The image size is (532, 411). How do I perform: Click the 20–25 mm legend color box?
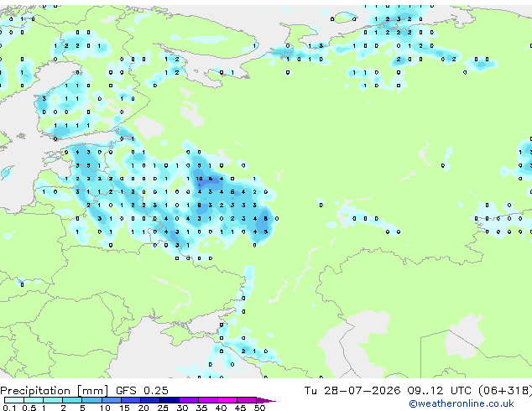pyautogui.click(x=150, y=400)
